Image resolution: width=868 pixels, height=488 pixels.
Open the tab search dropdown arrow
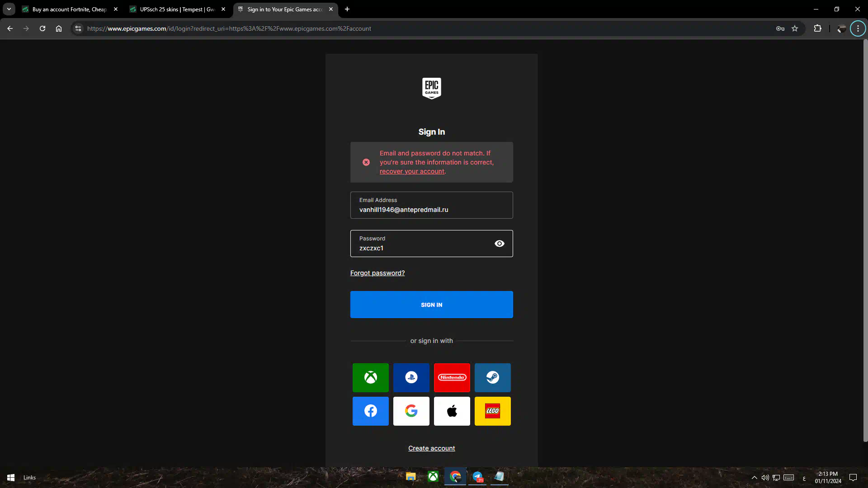(x=9, y=9)
